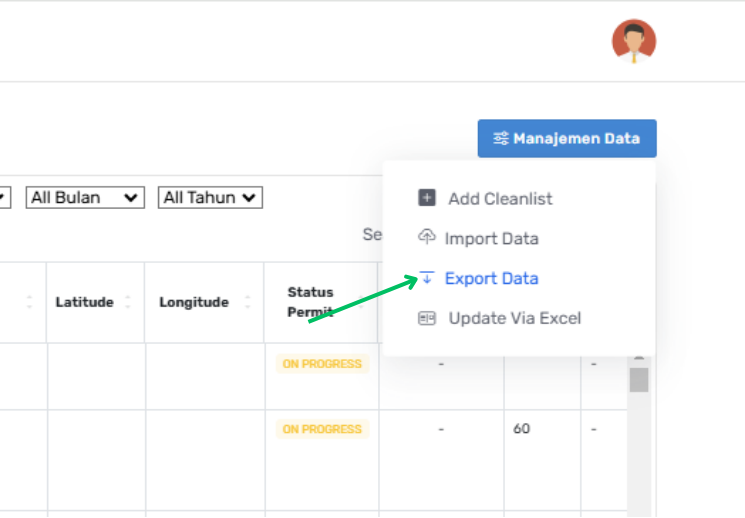Choose Export Data from the menu
The width and height of the screenshot is (745, 518).
491,278
